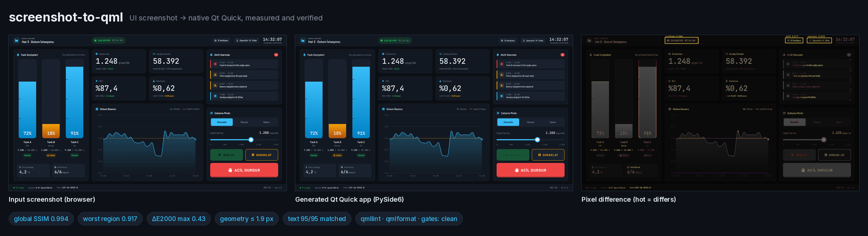Click the factory logo icon in the input screenshot panel
The image size is (868, 236).
tap(16, 40)
